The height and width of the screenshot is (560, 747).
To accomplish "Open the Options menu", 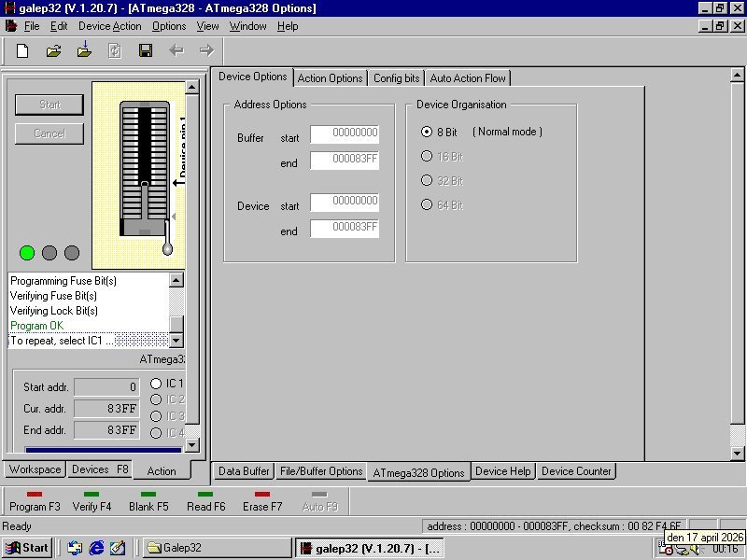I will pyautogui.click(x=169, y=26).
